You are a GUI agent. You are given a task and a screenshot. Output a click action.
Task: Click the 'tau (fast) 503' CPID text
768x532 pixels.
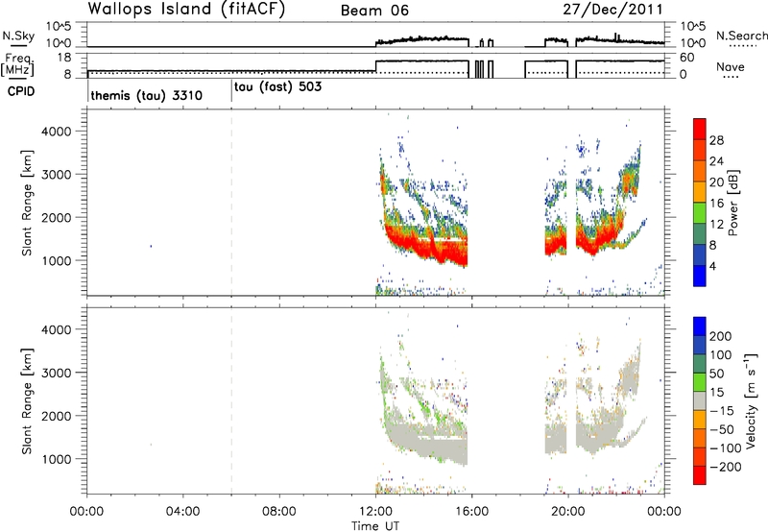(277, 87)
